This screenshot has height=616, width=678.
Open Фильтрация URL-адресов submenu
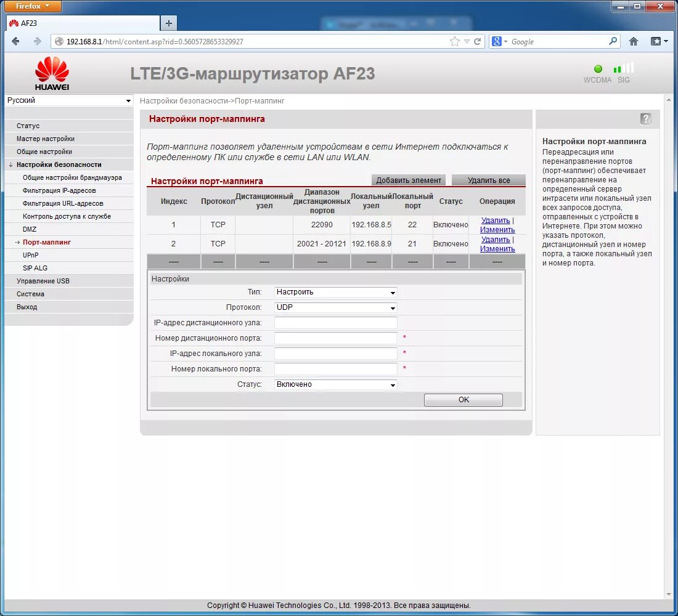click(63, 204)
